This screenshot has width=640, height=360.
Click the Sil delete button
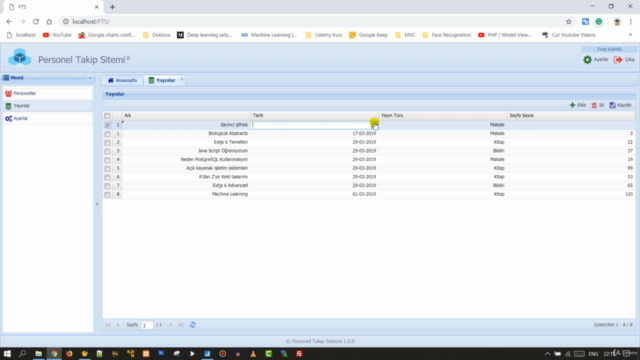[598, 105]
